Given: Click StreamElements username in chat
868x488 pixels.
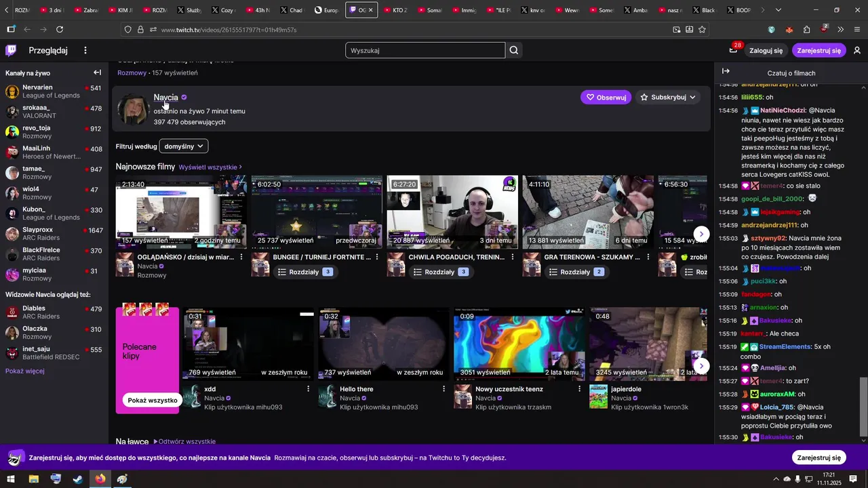Looking at the screenshot, I should [x=785, y=346].
